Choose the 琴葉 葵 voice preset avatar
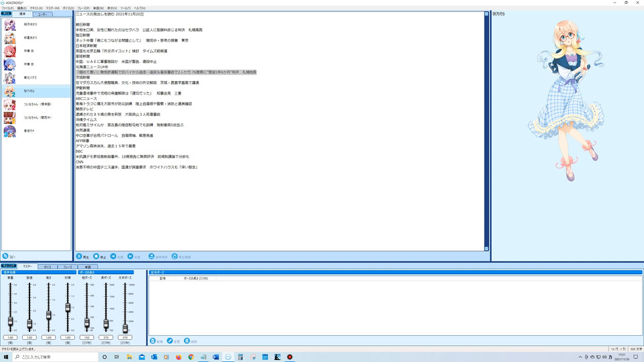The width and height of the screenshot is (644, 362). 10,64
